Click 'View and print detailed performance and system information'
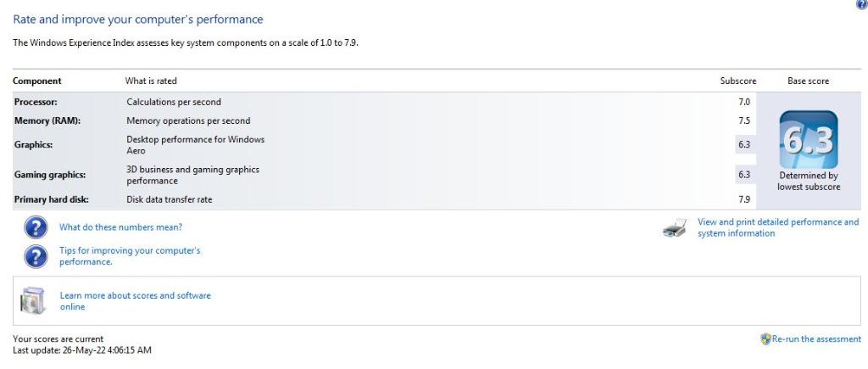868x369 pixels. point(778,227)
